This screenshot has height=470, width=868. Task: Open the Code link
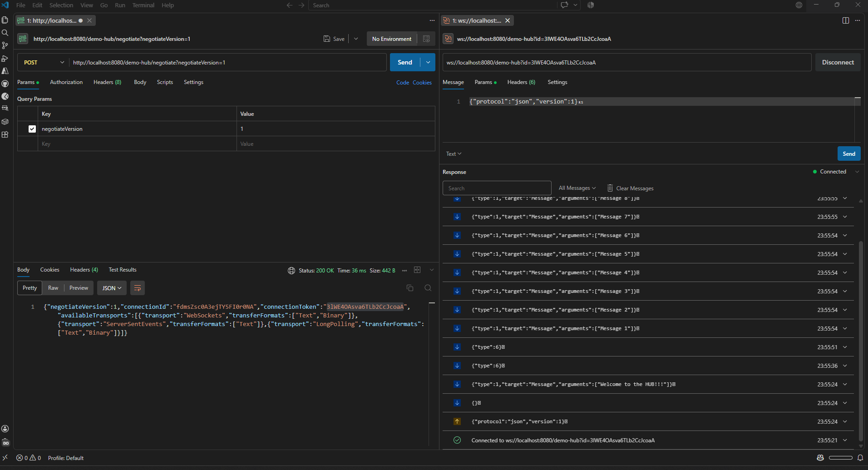point(403,83)
